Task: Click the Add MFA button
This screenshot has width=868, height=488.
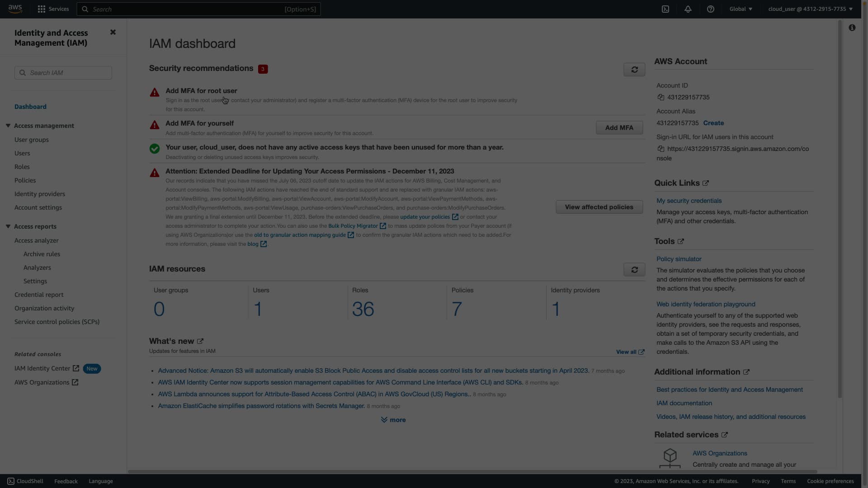Action: (619, 128)
